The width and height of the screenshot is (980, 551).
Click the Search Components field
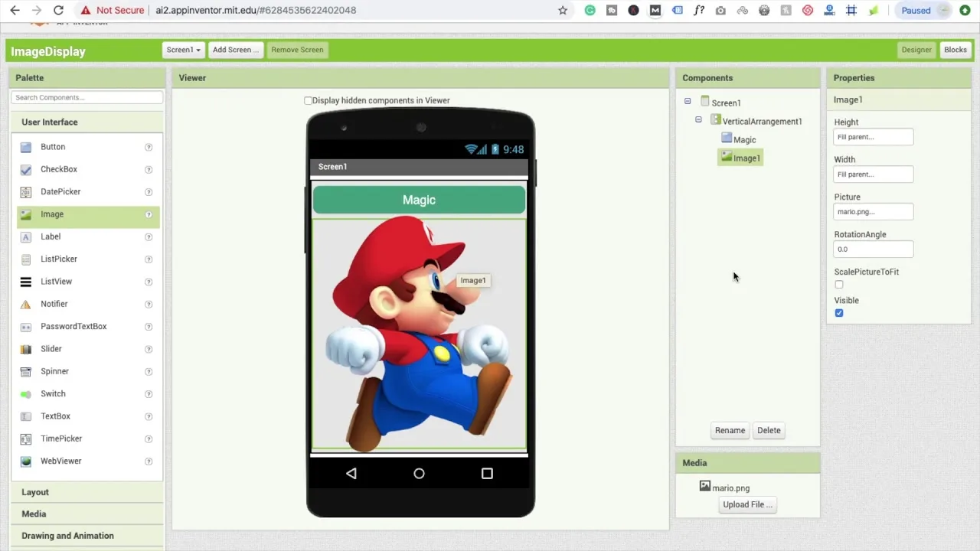[x=87, y=97]
